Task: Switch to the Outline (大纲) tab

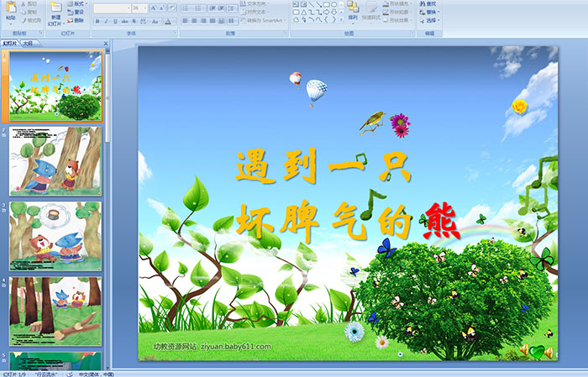Action: click(x=28, y=42)
